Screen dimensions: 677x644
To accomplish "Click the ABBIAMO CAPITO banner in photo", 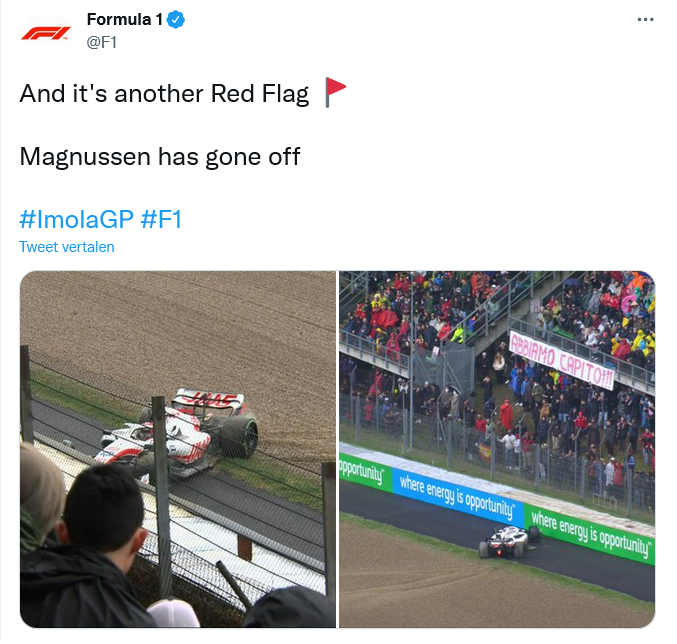I will tap(561, 360).
